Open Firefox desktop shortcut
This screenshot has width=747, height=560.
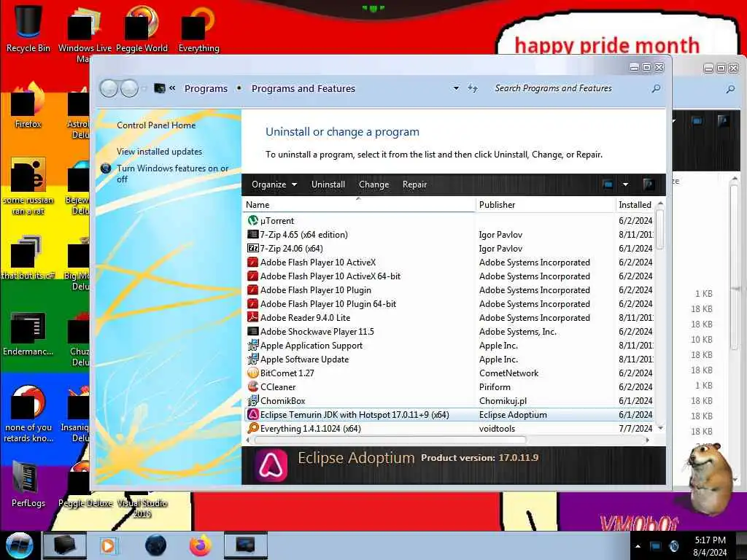tap(28, 104)
